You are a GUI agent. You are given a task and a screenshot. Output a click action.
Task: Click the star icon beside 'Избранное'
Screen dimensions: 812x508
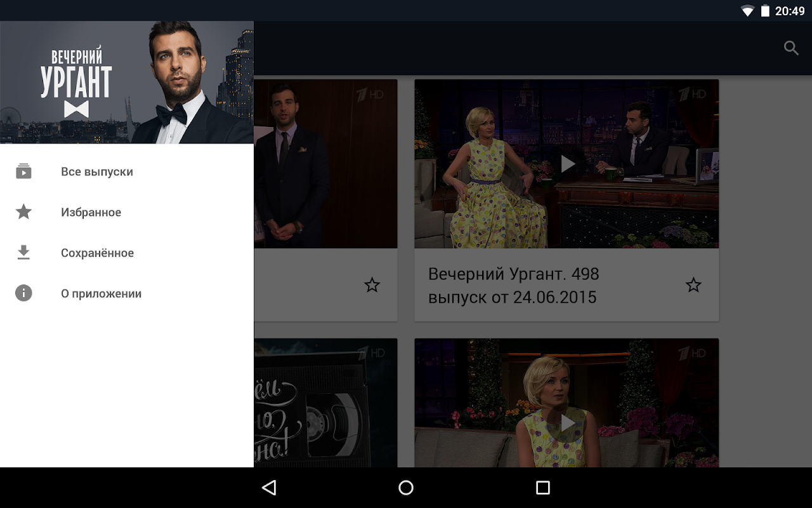pyautogui.click(x=23, y=212)
